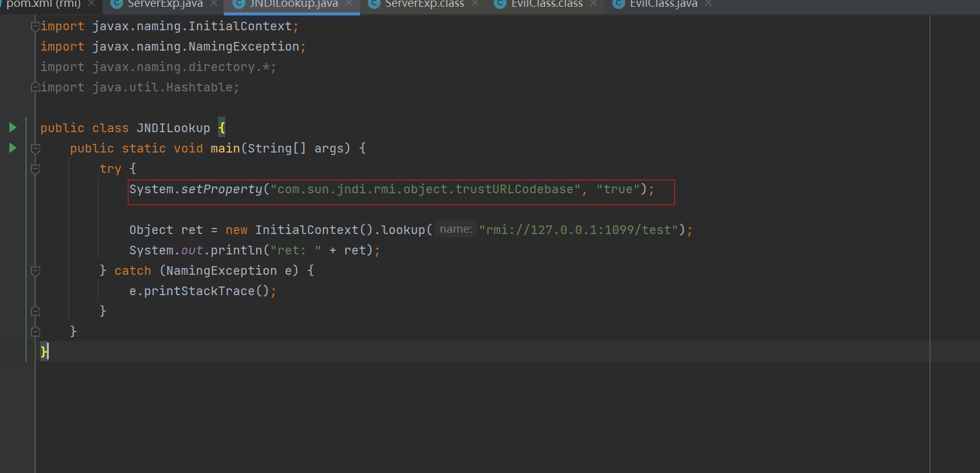Click the void keyword

pos(188,148)
